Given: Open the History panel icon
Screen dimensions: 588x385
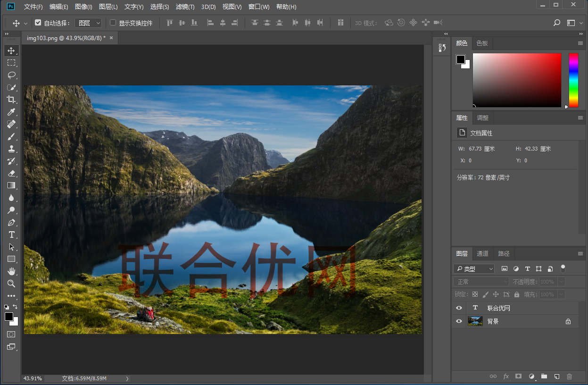Looking at the screenshot, I should click(x=442, y=48).
